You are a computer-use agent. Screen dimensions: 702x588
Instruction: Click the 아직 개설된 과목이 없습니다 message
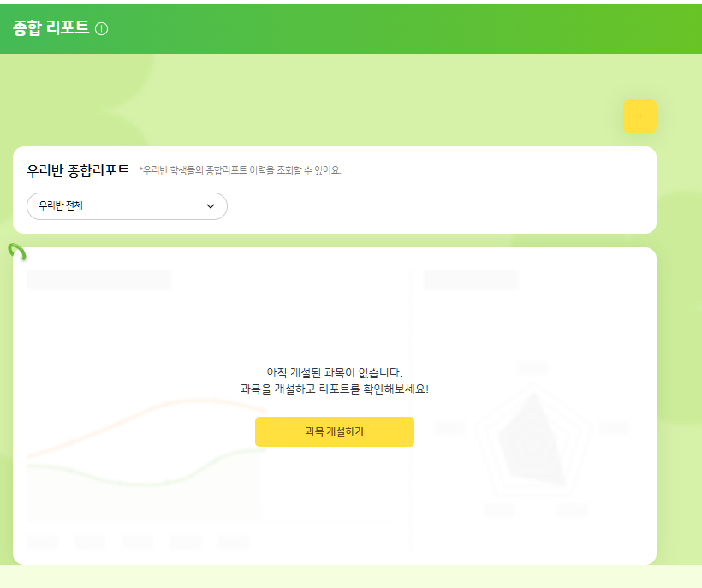point(334,372)
